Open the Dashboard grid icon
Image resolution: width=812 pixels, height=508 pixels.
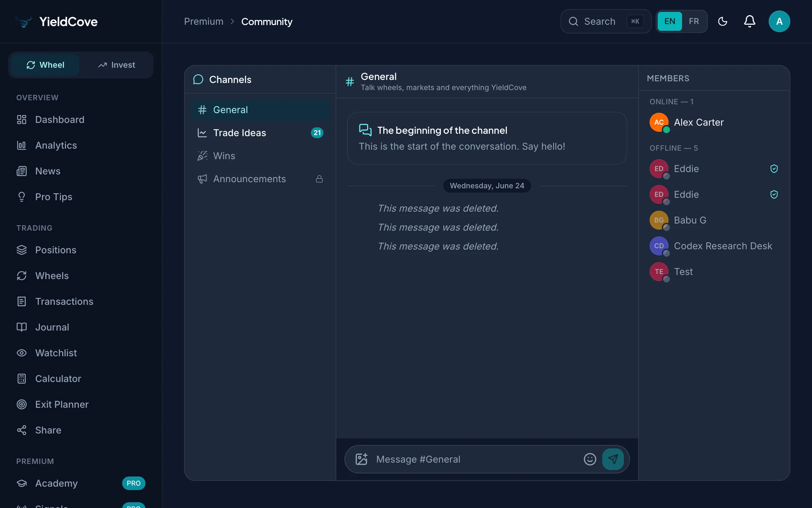point(22,120)
